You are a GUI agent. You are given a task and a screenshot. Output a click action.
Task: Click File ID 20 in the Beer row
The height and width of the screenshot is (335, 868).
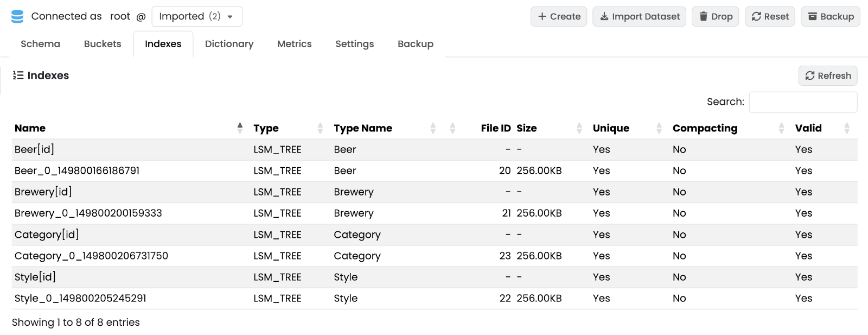505,170
